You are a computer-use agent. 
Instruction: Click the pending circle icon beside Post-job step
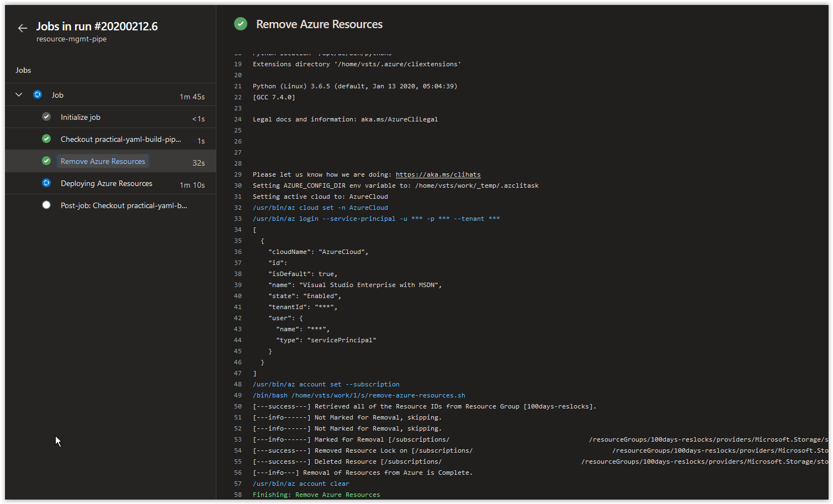coord(46,205)
